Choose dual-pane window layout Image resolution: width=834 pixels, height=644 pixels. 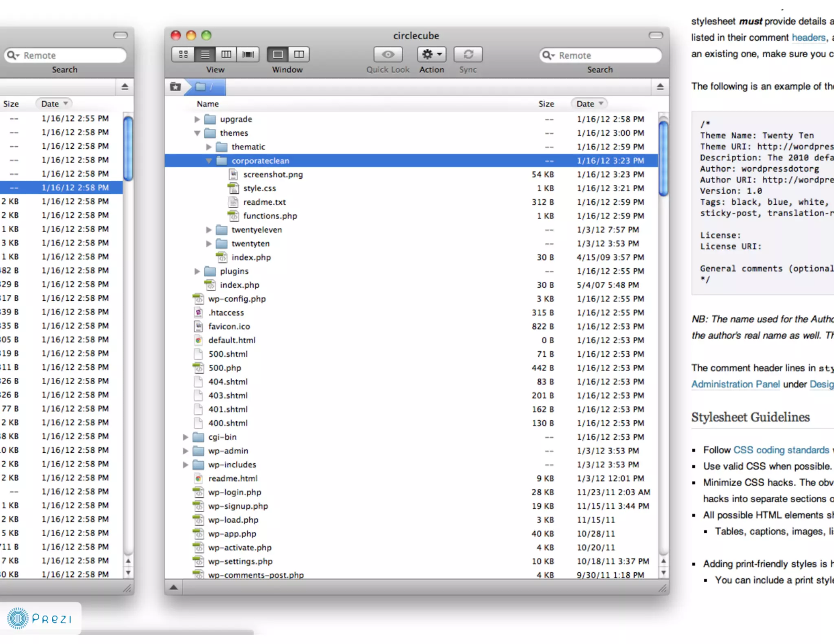click(x=299, y=55)
